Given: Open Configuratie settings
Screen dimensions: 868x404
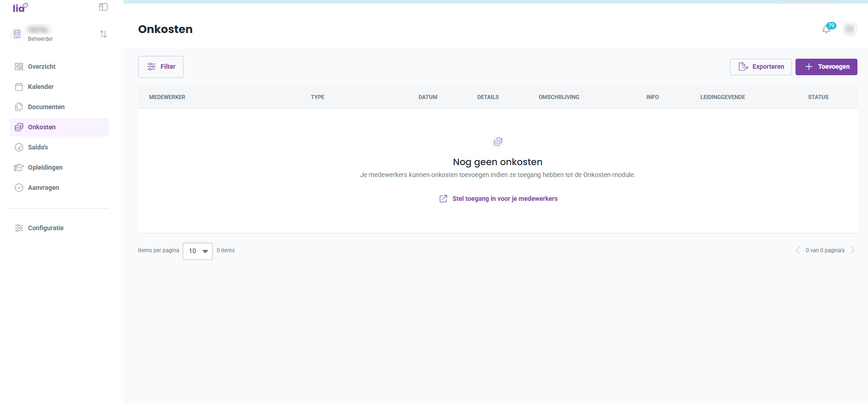Looking at the screenshot, I should pyautogui.click(x=59, y=228).
